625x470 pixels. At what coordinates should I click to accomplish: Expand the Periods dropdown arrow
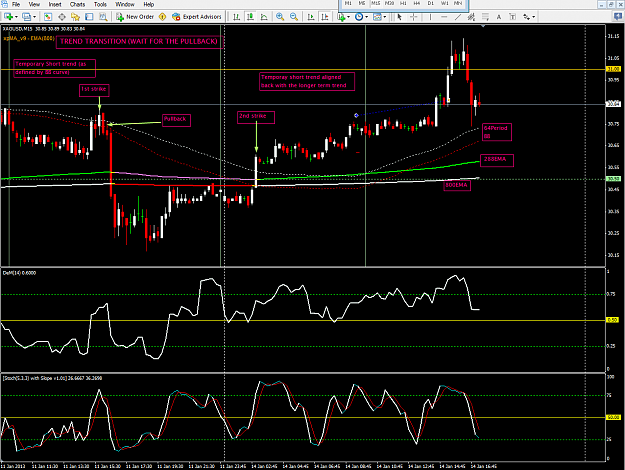coord(366,17)
